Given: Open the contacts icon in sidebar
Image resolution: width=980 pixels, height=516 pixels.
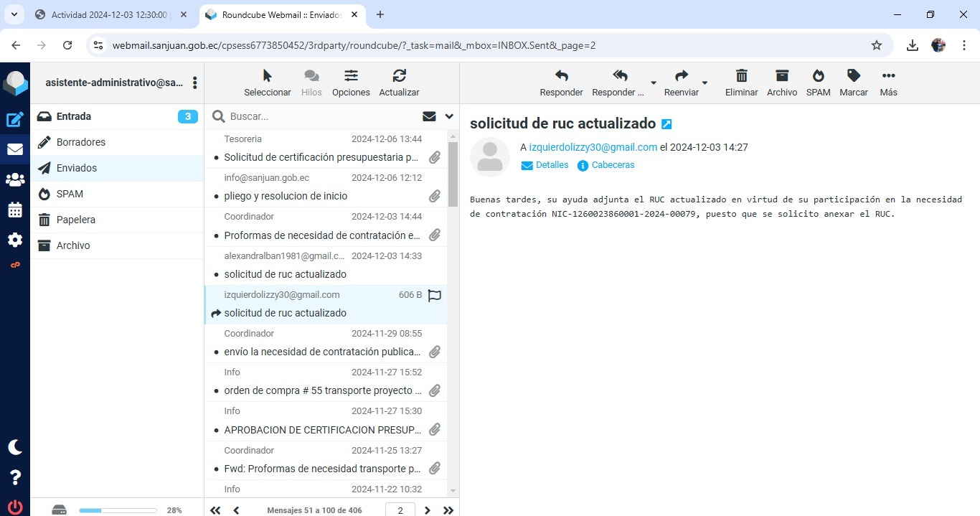Looking at the screenshot, I should pos(15,180).
